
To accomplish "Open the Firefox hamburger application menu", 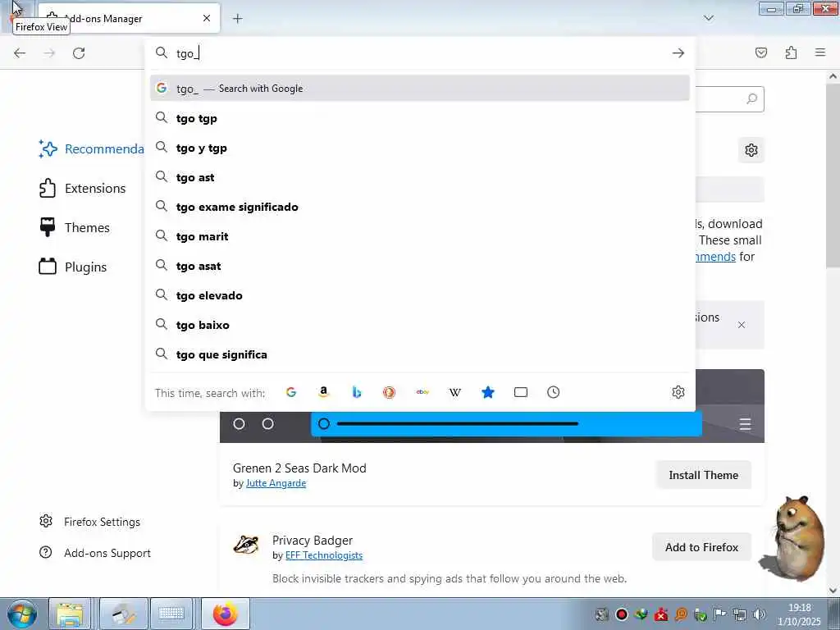I will pyautogui.click(x=820, y=52).
